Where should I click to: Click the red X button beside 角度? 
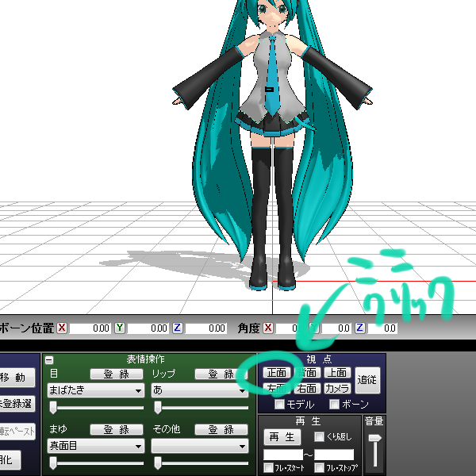pyautogui.click(x=268, y=328)
